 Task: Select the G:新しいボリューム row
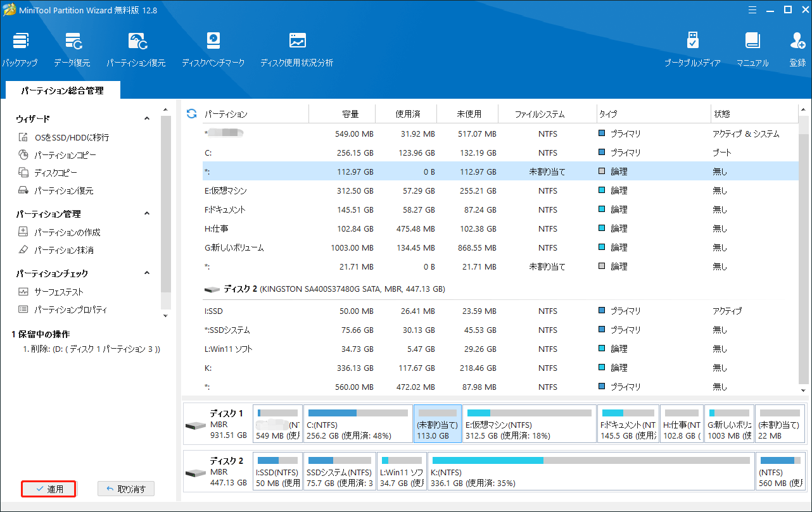click(x=500, y=247)
